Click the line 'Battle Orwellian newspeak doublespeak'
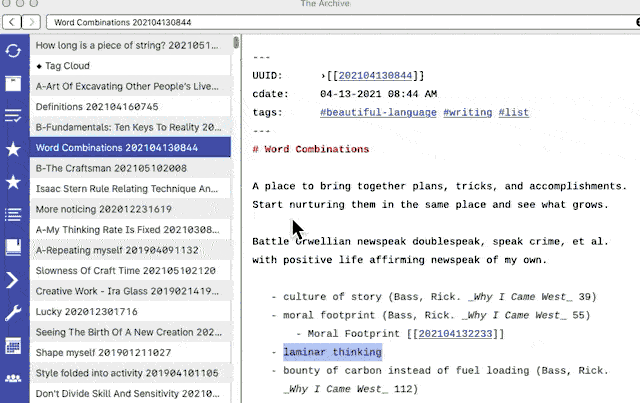The image size is (640, 403). (x=430, y=241)
